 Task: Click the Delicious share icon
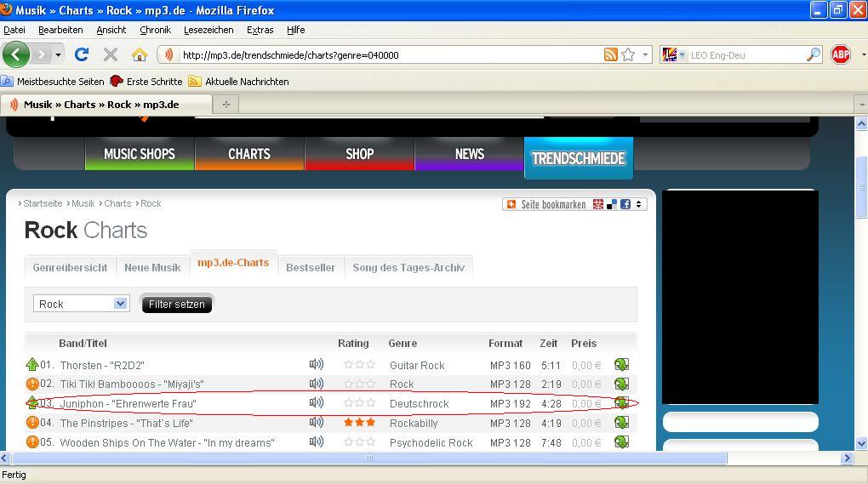point(612,204)
